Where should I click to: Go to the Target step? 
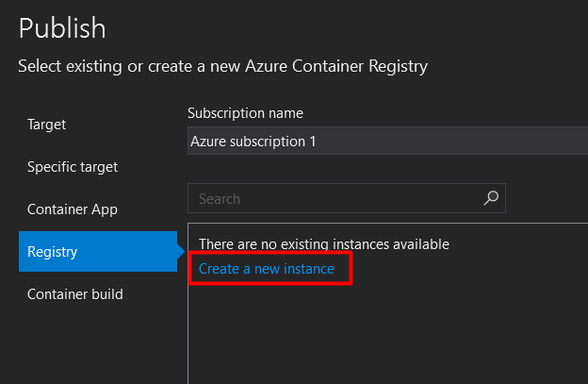[x=47, y=124]
